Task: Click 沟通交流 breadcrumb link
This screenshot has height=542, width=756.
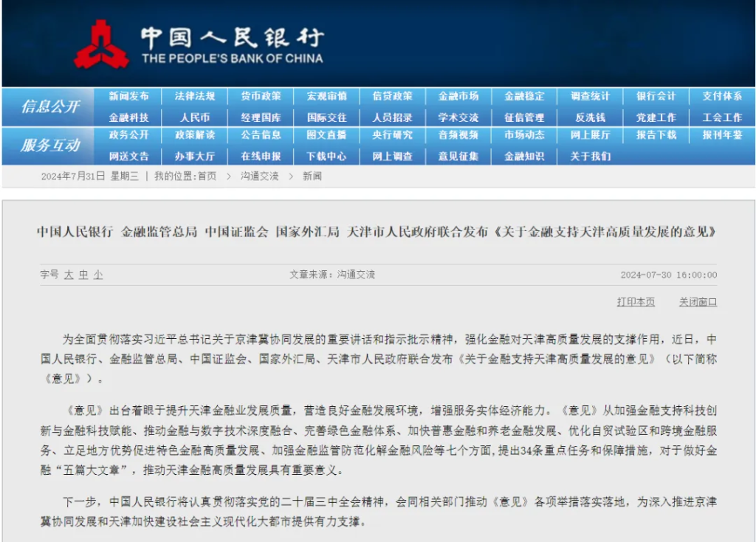Action: pyautogui.click(x=260, y=176)
